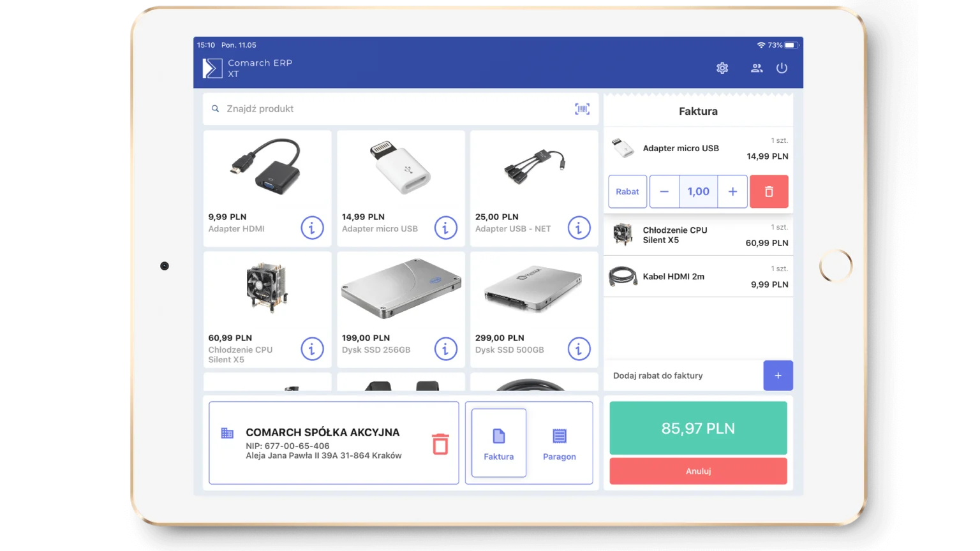
Task: Delete Adapter micro USB with the red trash icon
Action: 769,191
